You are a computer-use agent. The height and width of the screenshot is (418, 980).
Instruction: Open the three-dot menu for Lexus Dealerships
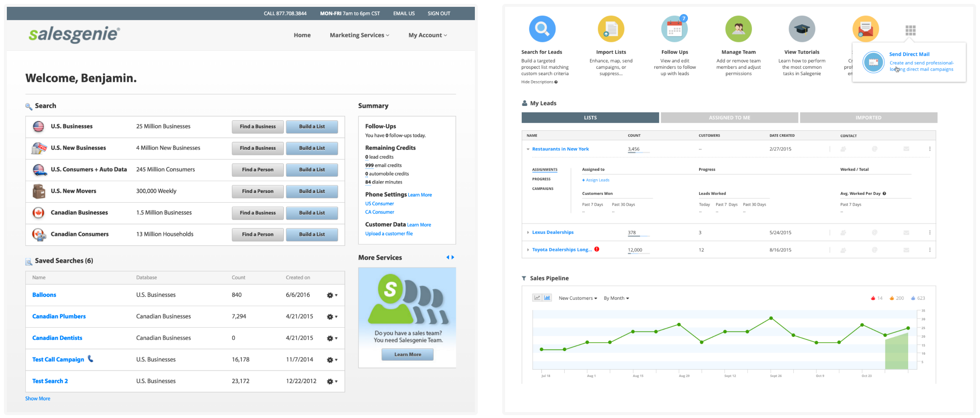tap(930, 232)
